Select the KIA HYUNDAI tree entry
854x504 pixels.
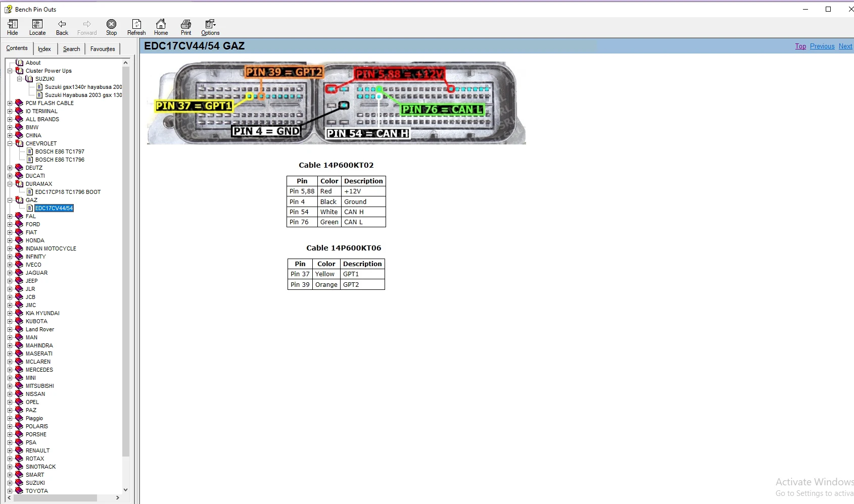42,313
